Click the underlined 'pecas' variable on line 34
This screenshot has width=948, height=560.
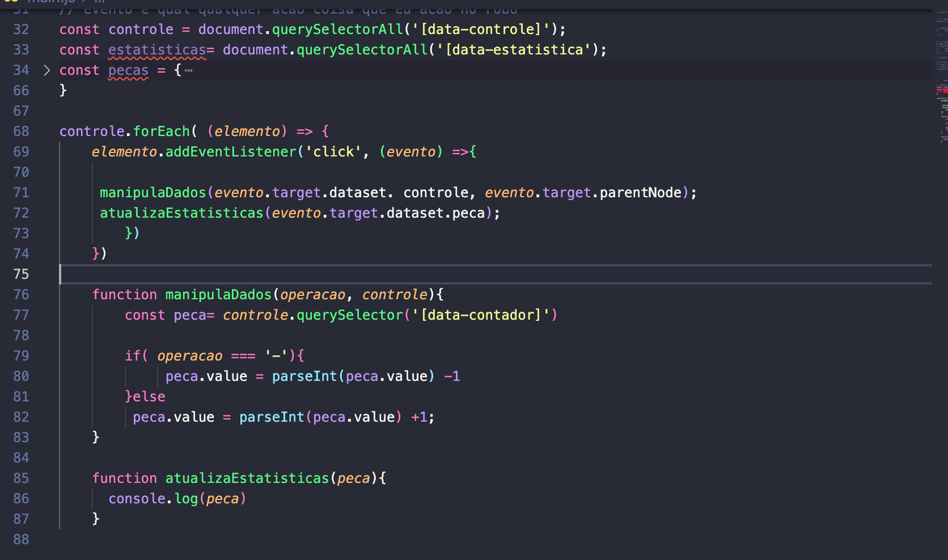(x=128, y=70)
